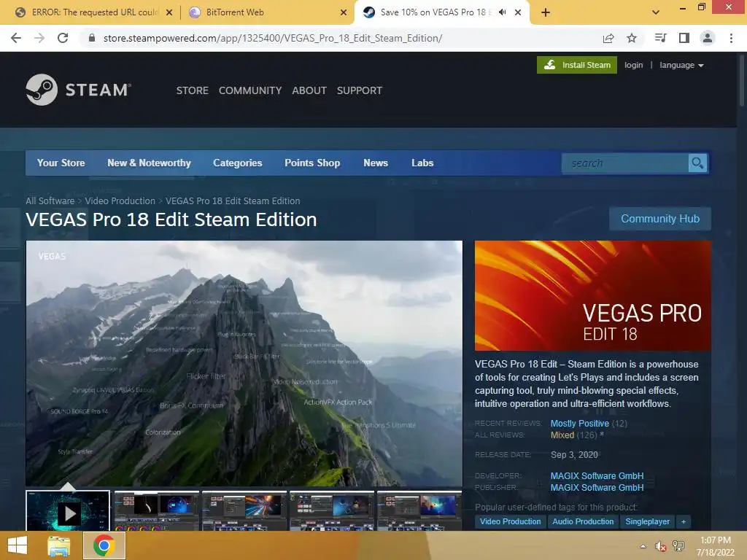Screen dimensions: 747x560
Task: Click the main mountain video preview
Action: pyautogui.click(x=244, y=363)
